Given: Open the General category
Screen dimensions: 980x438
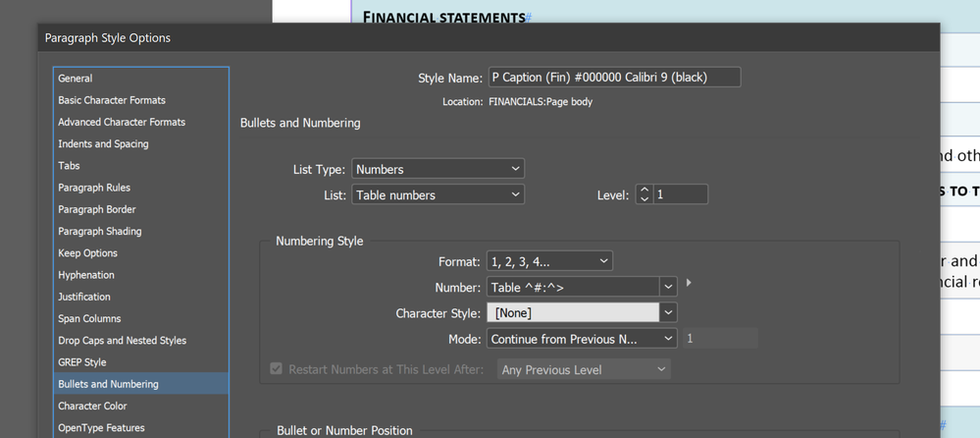Looking at the screenshot, I should 141,79.
